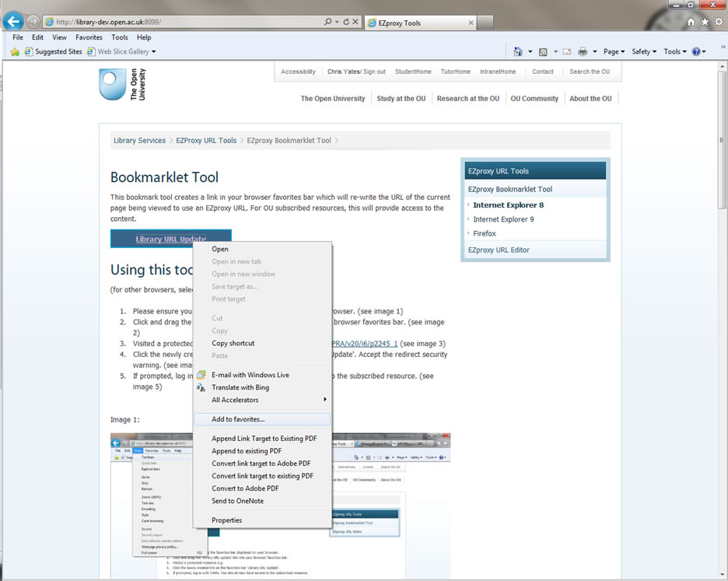Click Search the OU link
Screen dimensions: 728x581
tap(590, 72)
